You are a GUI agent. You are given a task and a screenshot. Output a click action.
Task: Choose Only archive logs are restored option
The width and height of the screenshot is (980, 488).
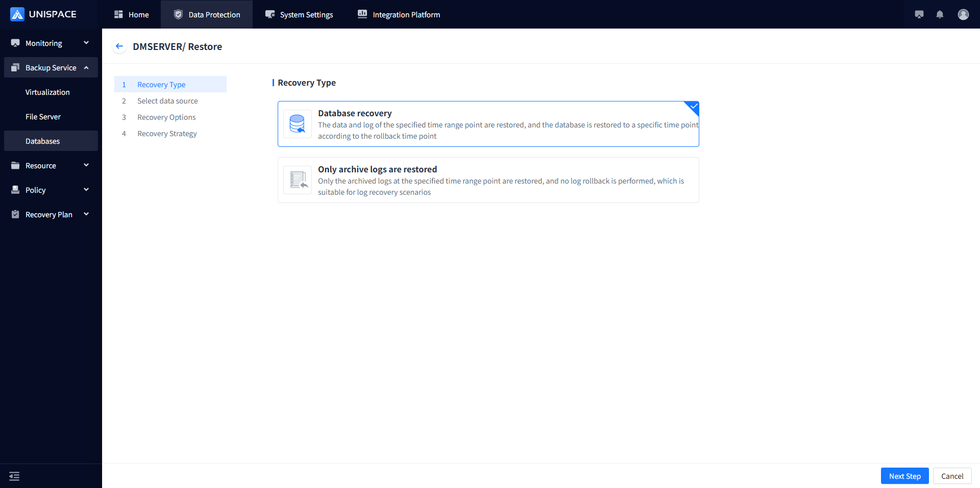[488, 180]
